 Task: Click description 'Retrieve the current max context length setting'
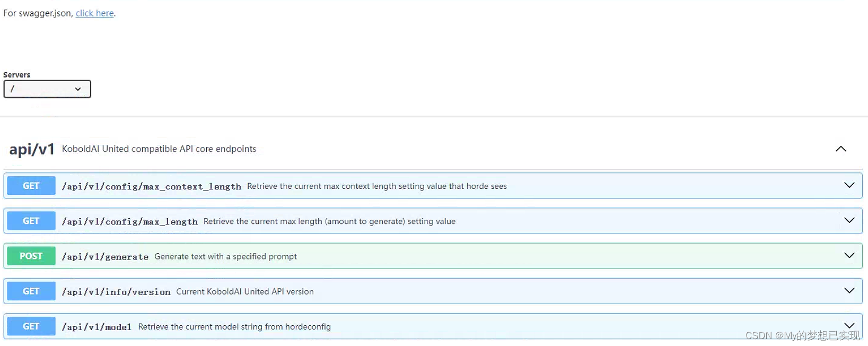click(377, 186)
